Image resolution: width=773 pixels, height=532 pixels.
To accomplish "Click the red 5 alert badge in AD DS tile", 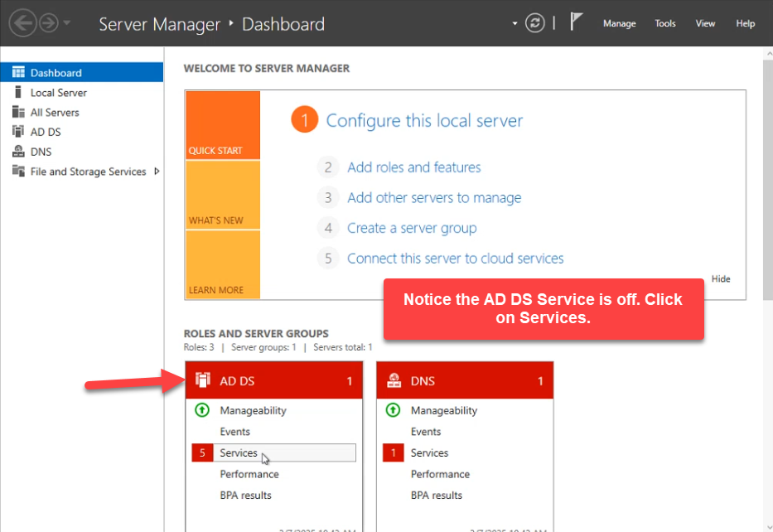I will coord(202,452).
